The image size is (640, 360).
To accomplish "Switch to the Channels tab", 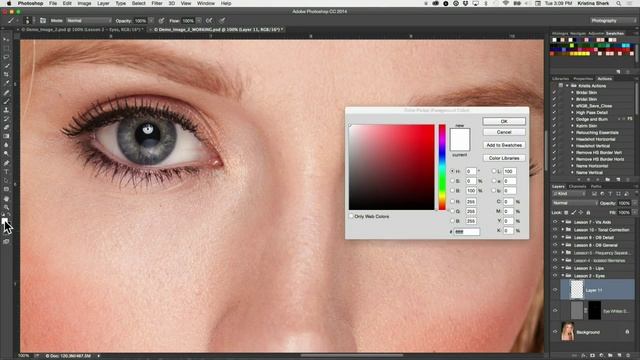I will (x=577, y=187).
